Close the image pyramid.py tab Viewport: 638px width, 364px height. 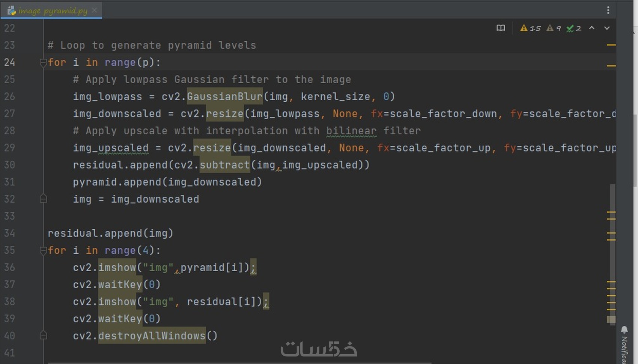coord(95,10)
